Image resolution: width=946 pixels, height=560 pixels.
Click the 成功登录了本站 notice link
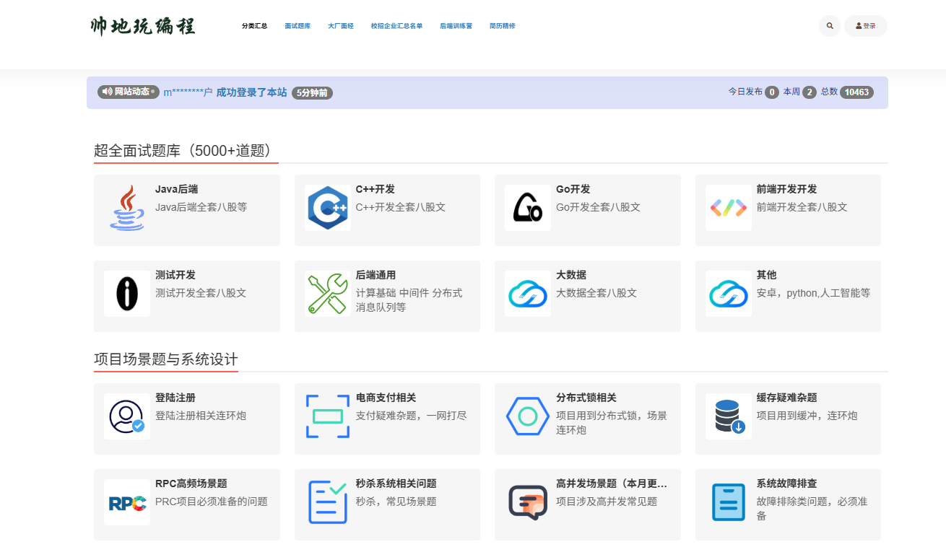[251, 92]
